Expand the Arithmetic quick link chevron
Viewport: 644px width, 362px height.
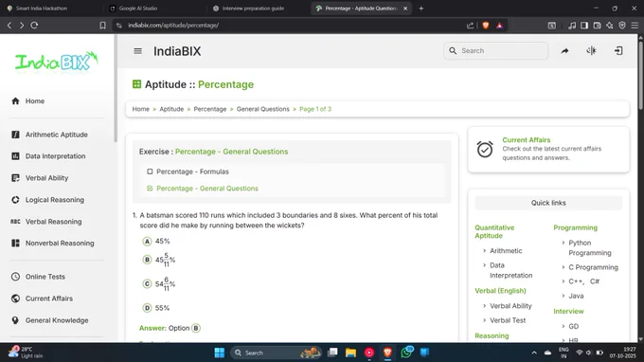[x=485, y=250]
